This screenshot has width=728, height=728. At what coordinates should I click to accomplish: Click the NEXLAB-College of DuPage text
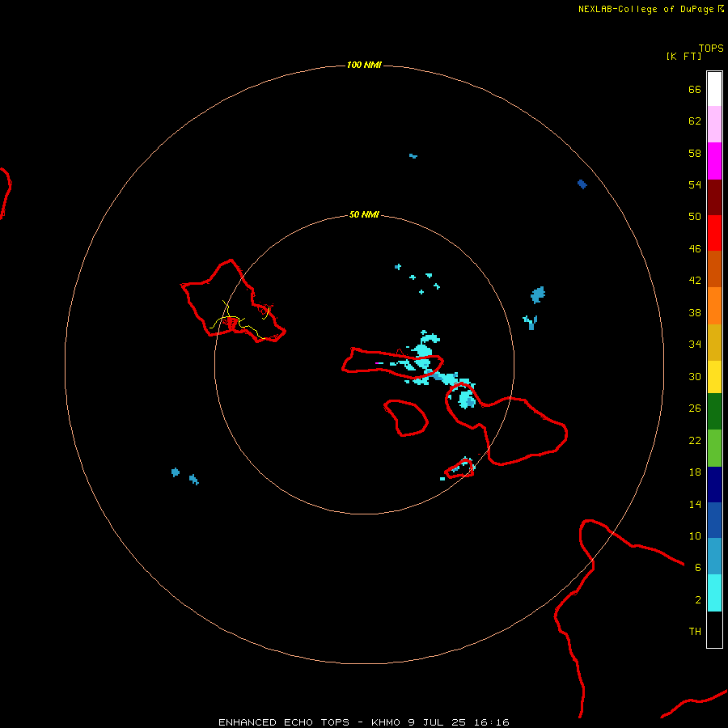point(645,9)
